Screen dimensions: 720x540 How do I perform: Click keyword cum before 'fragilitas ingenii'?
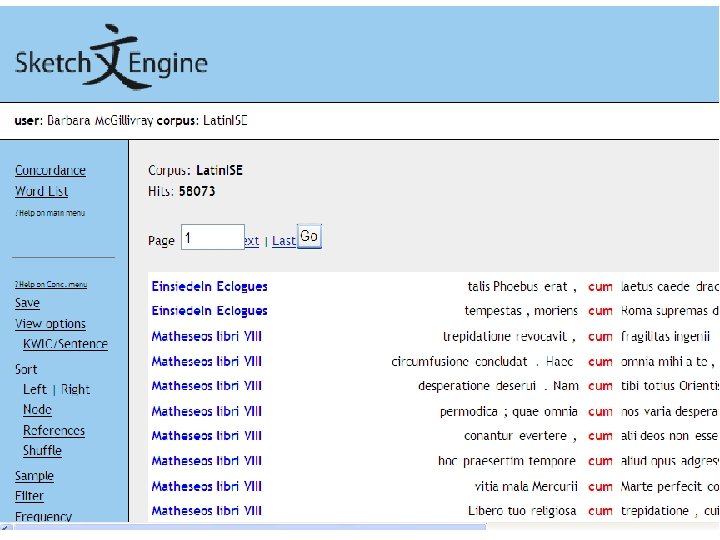600,337
